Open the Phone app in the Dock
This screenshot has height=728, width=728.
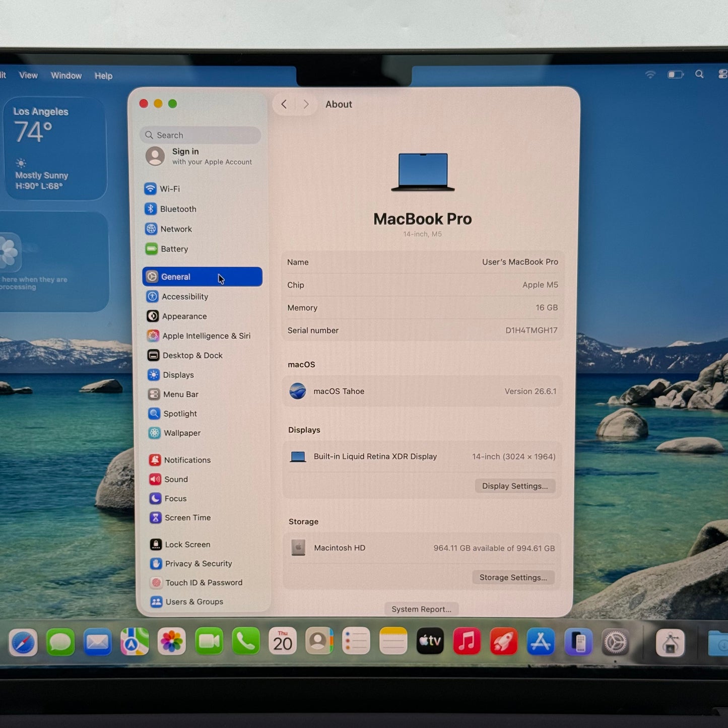pyautogui.click(x=246, y=641)
